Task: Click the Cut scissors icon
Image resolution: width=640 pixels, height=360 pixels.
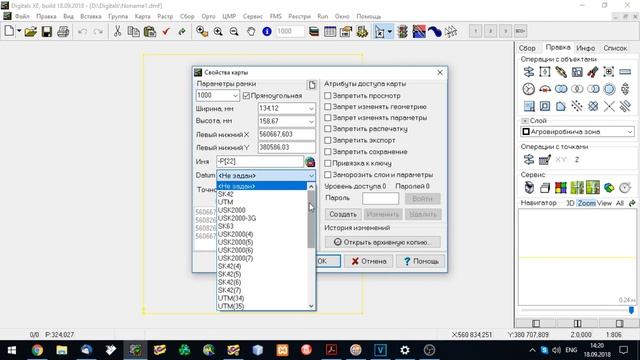Action: [117, 31]
